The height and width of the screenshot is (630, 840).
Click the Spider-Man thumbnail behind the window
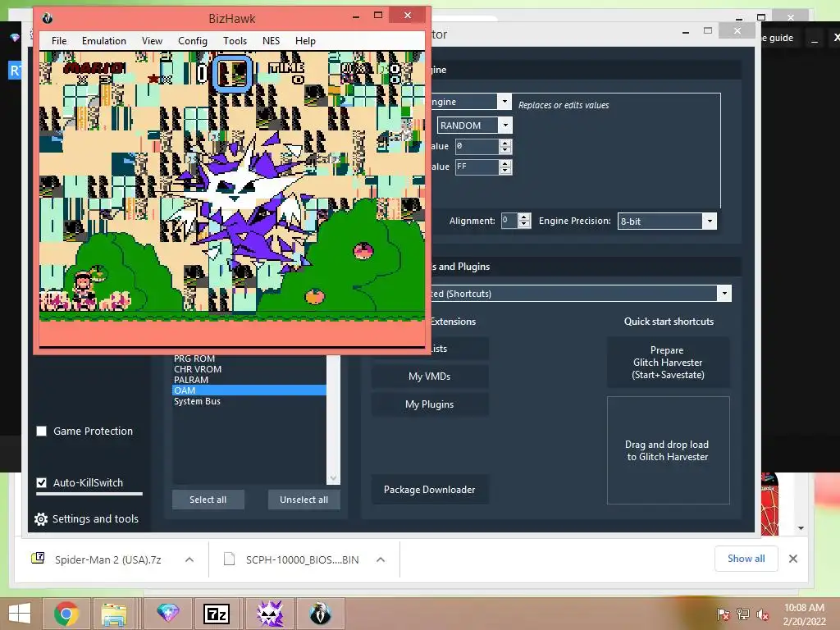[x=769, y=504]
